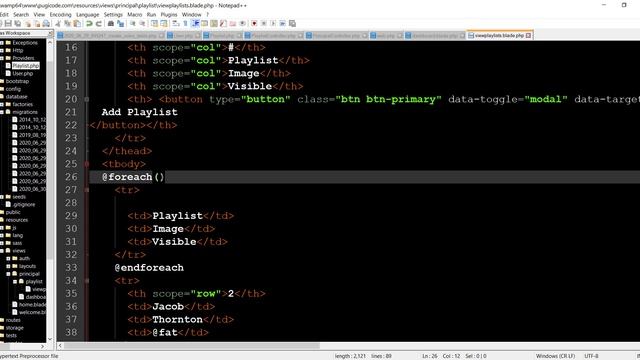Click the workspace tree scroll-right arrow

pyautogui.click(x=42, y=346)
